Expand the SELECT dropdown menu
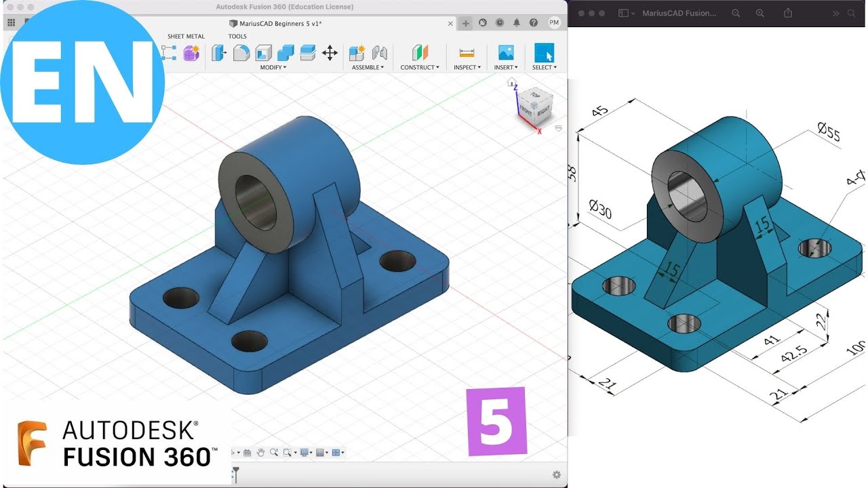 coord(545,67)
